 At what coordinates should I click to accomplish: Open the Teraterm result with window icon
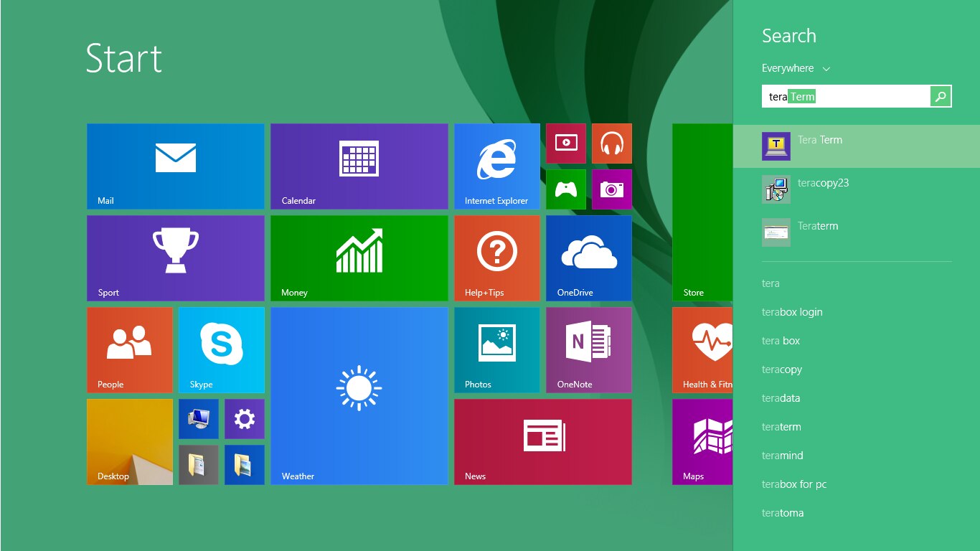857,232
